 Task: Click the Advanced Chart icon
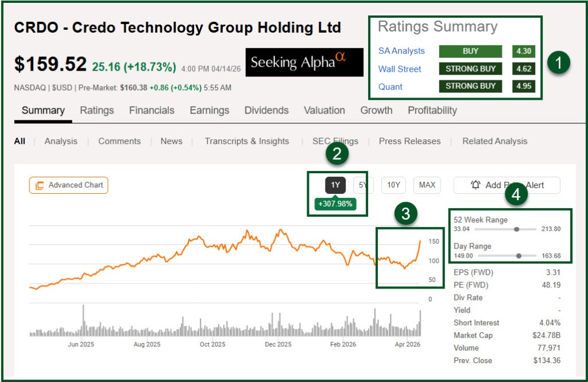point(40,185)
